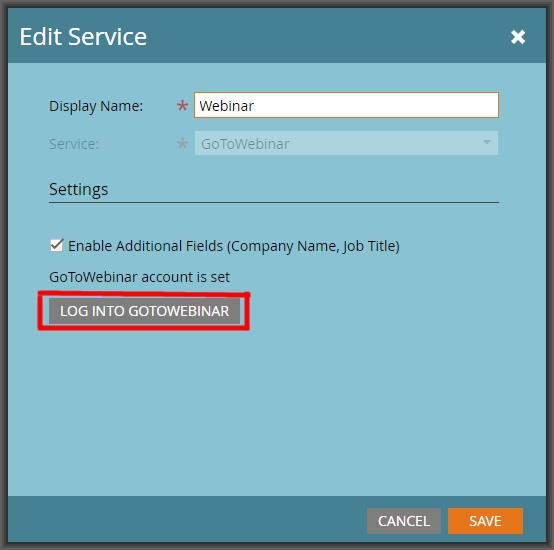This screenshot has height=550, width=554.
Task: Uncheck the Enable Additional Fields checkbox
Action: click(x=57, y=245)
